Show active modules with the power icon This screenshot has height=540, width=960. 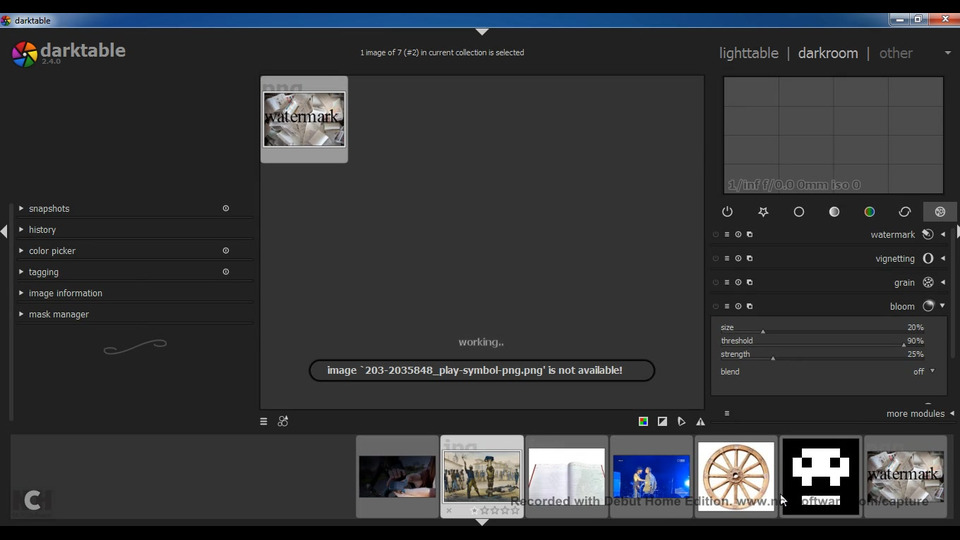pyautogui.click(x=727, y=212)
